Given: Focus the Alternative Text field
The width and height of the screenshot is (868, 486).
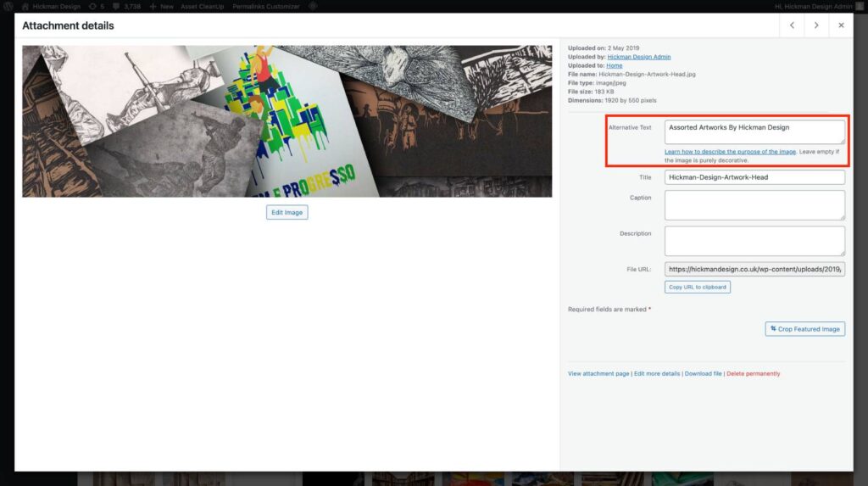Looking at the screenshot, I should pyautogui.click(x=754, y=131).
